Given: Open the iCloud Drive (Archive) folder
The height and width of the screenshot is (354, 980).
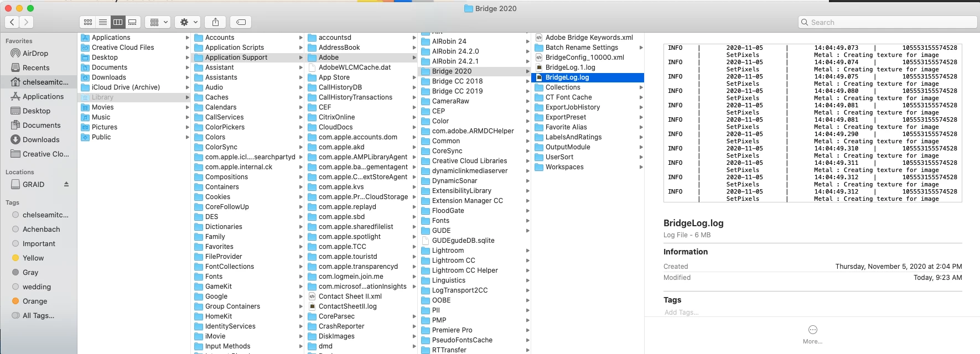Looking at the screenshot, I should 135,87.
